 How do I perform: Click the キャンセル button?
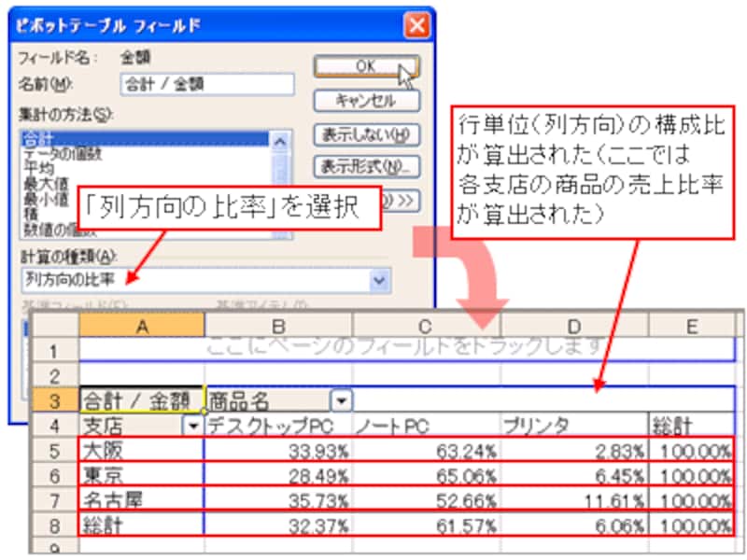point(366,101)
